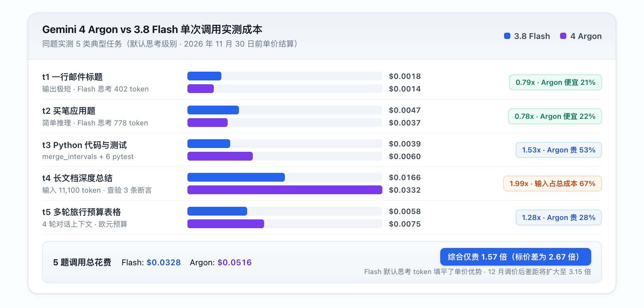
Task: Click the blue Flash bar for t1
Action: click(x=204, y=76)
